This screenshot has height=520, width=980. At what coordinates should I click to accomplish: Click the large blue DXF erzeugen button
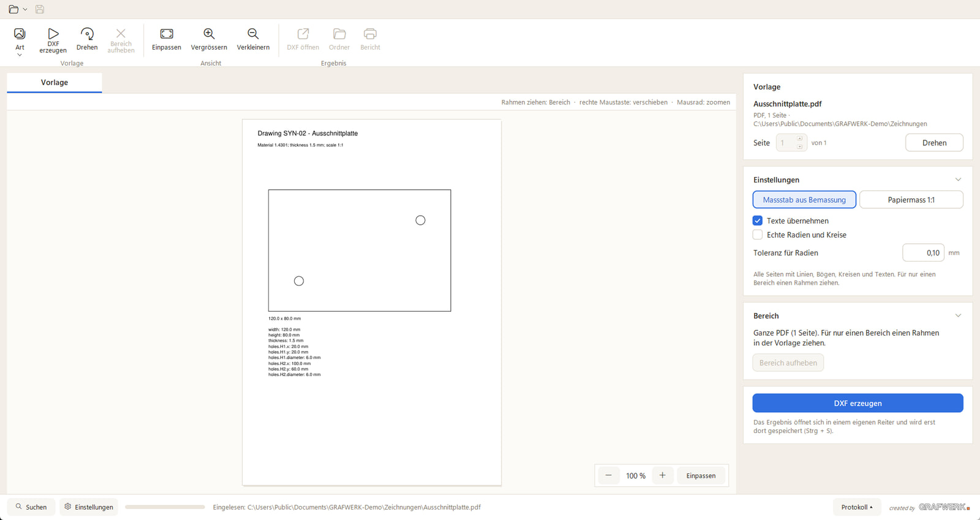[858, 403]
